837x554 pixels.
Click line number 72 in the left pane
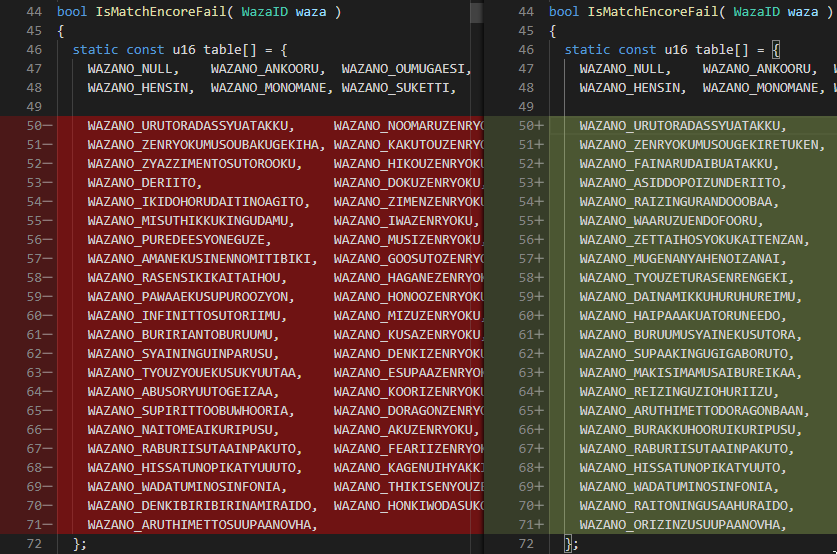35,544
